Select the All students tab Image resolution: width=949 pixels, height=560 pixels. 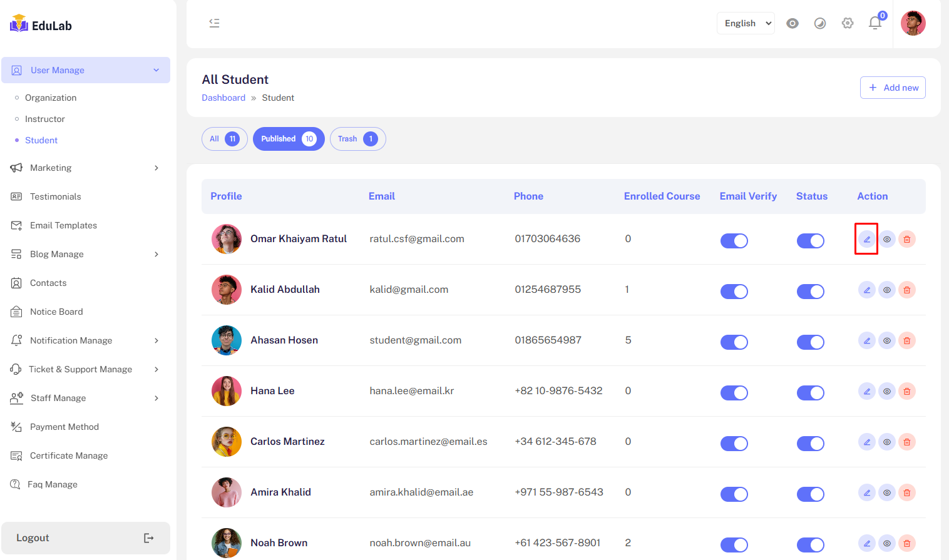point(224,139)
